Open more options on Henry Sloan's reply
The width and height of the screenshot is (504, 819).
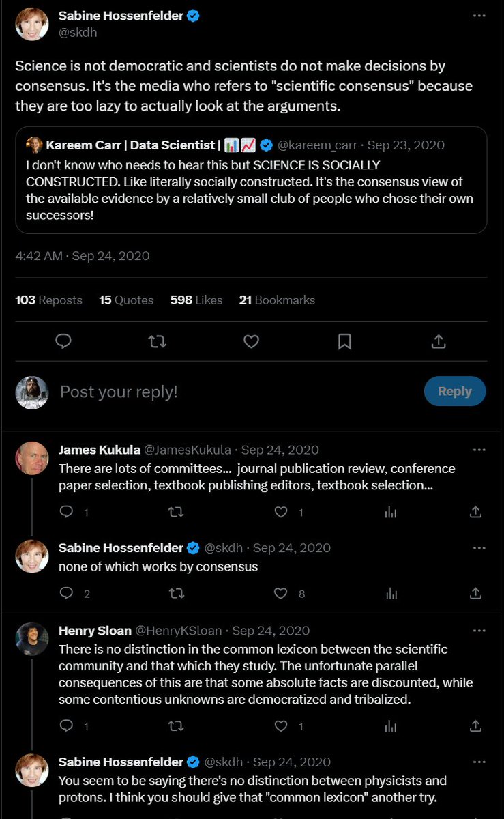pos(479,630)
